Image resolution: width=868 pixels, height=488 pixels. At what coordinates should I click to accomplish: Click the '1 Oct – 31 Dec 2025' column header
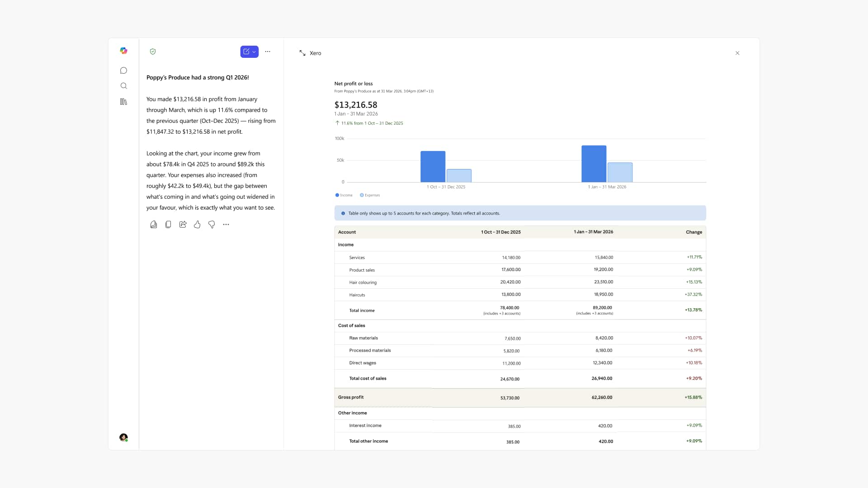(x=500, y=232)
